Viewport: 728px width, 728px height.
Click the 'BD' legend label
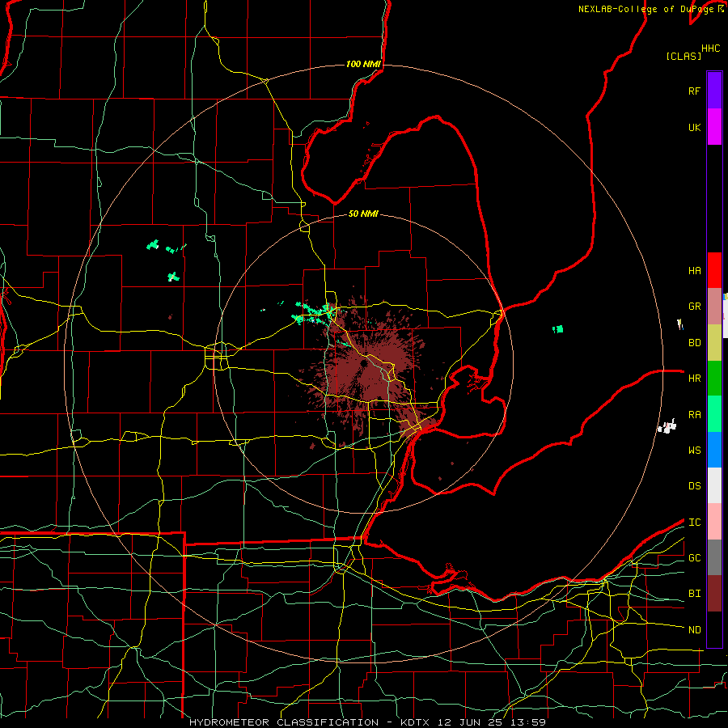[694, 343]
